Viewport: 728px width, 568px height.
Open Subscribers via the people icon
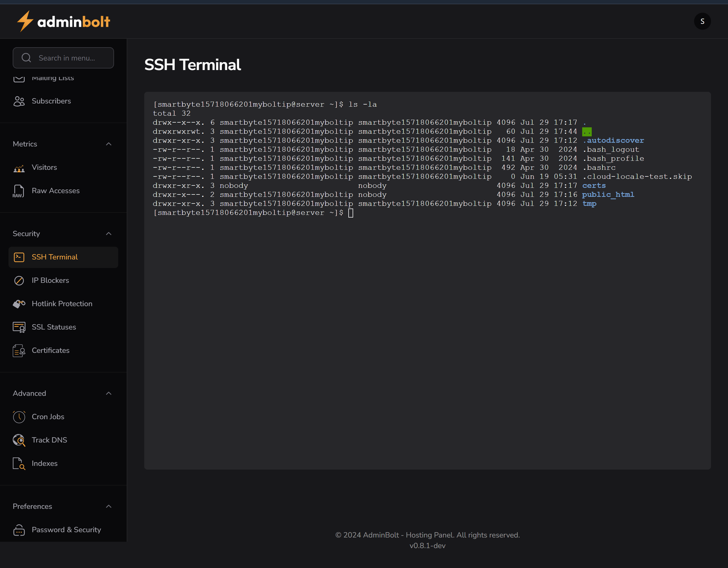[x=19, y=101]
